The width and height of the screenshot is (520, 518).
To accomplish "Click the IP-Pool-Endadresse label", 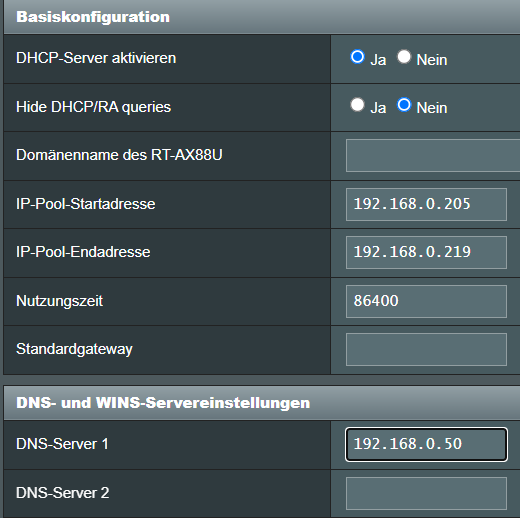I will coord(83,252).
